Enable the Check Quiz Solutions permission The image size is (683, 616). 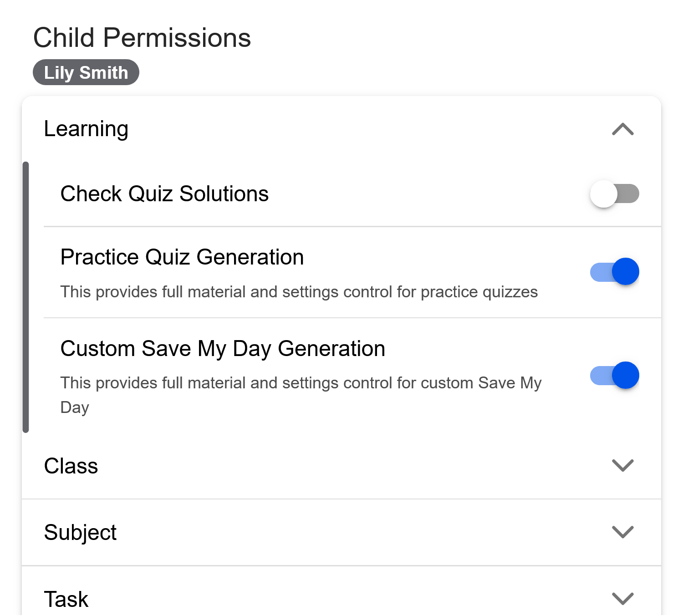[614, 193]
